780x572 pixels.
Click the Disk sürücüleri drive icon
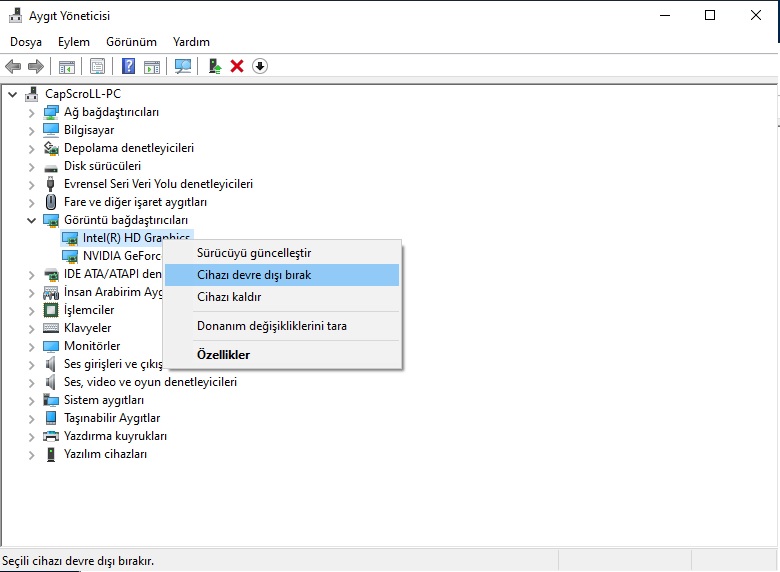(x=51, y=167)
